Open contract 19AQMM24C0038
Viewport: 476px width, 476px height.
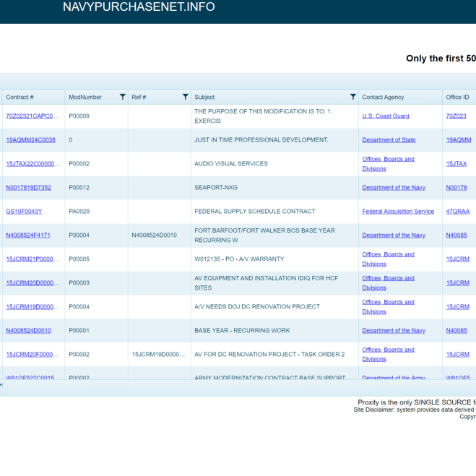click(30, 140)
